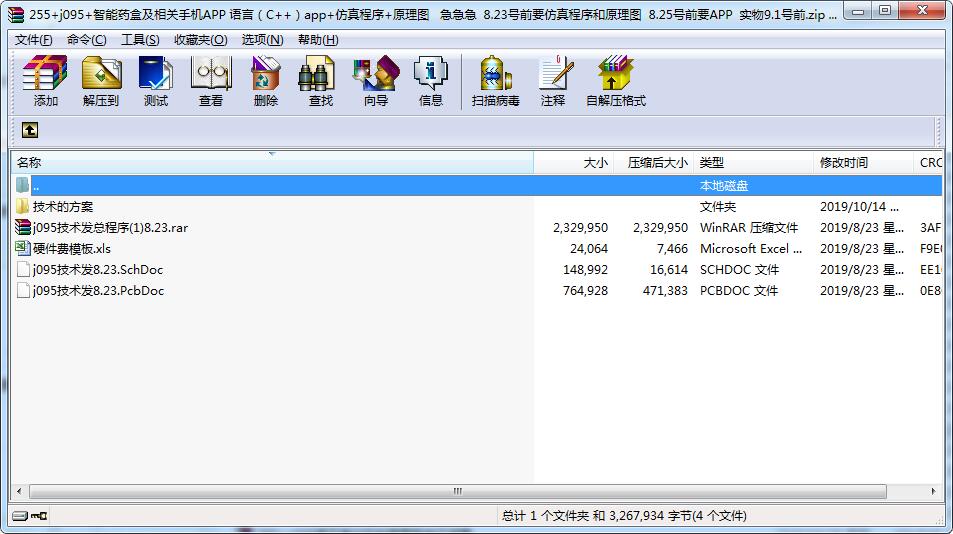Click the 2019/10/14 modified date cell
The image size is (953, 534).
[x=859, y=207]
